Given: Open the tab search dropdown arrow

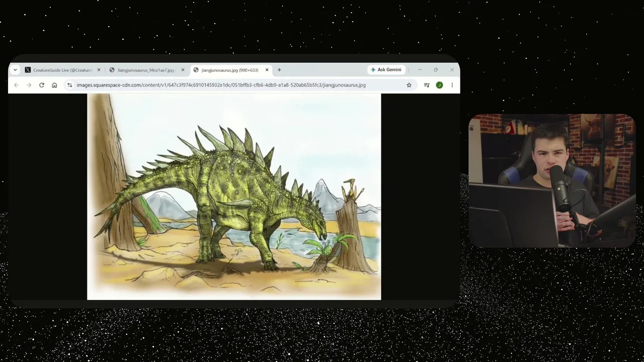Looking at the screenshot, I should coord(15,70).
